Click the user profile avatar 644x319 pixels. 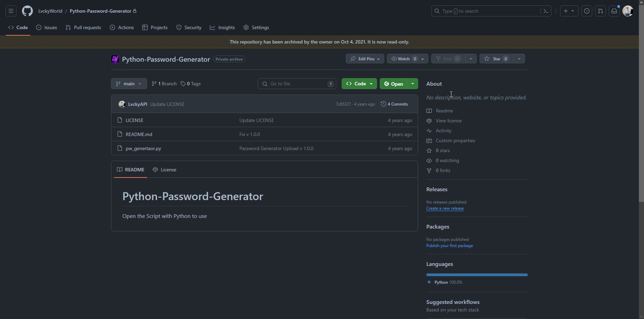pos(628,11)
